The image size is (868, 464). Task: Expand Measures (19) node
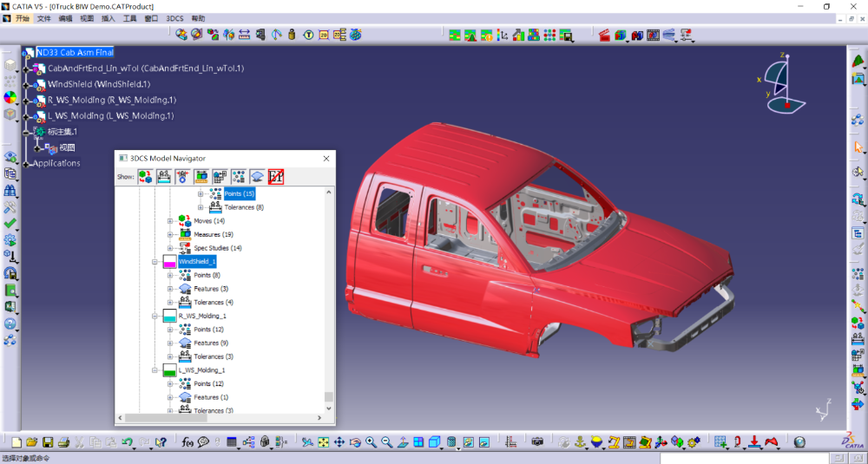(170, 234)
